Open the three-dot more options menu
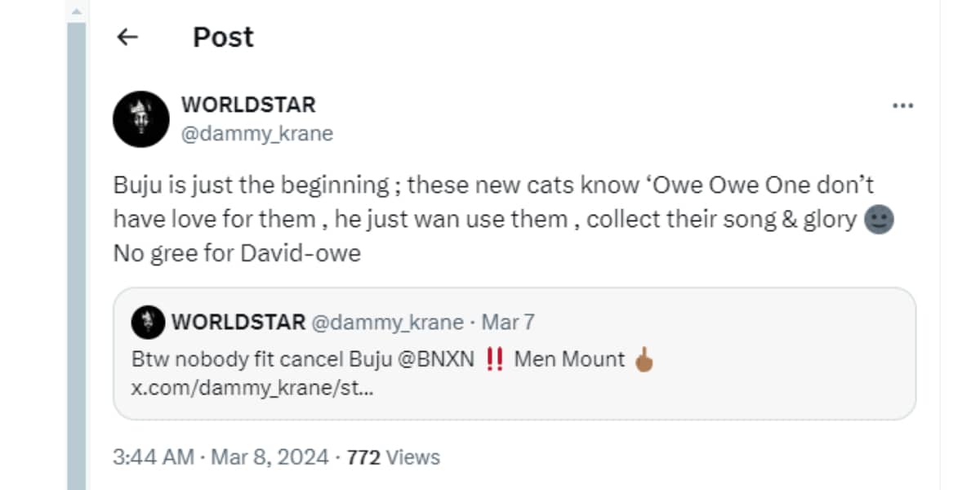This screenshot has width=980, height=490. (902, 106)
